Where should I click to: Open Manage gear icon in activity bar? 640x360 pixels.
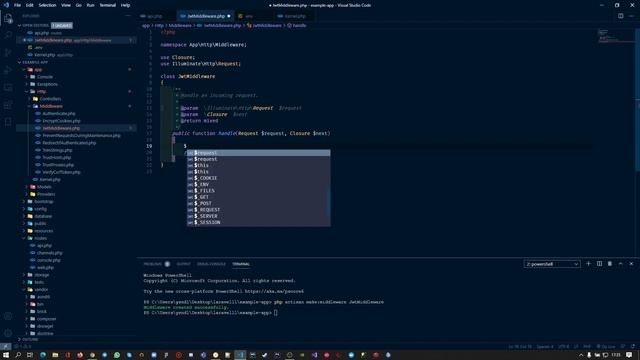coord(8,333)
